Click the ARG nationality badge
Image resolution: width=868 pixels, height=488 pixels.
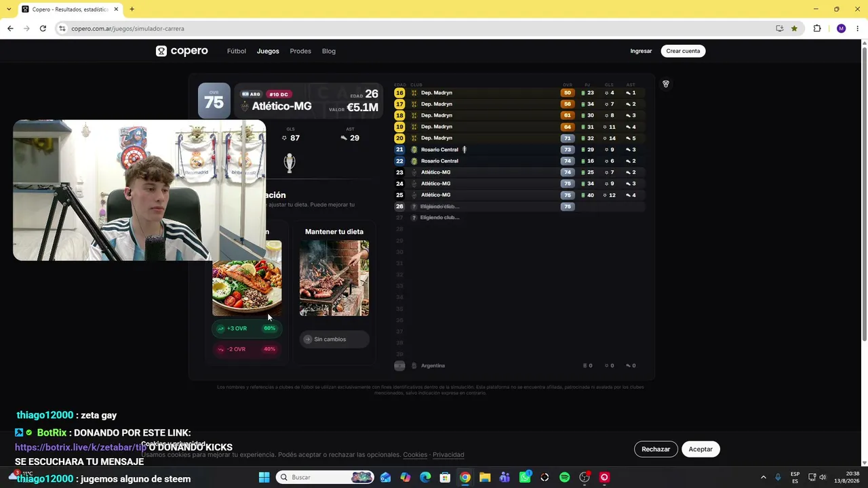pos(252,94)
